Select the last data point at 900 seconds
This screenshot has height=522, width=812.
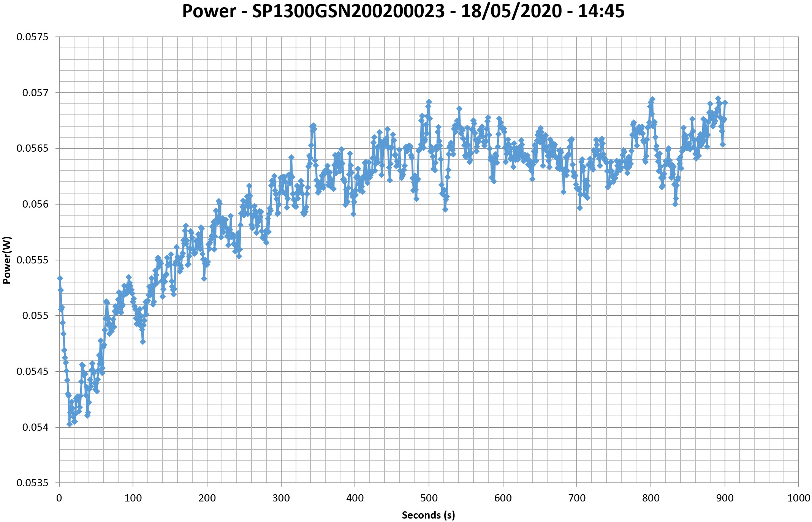[725, 103]
